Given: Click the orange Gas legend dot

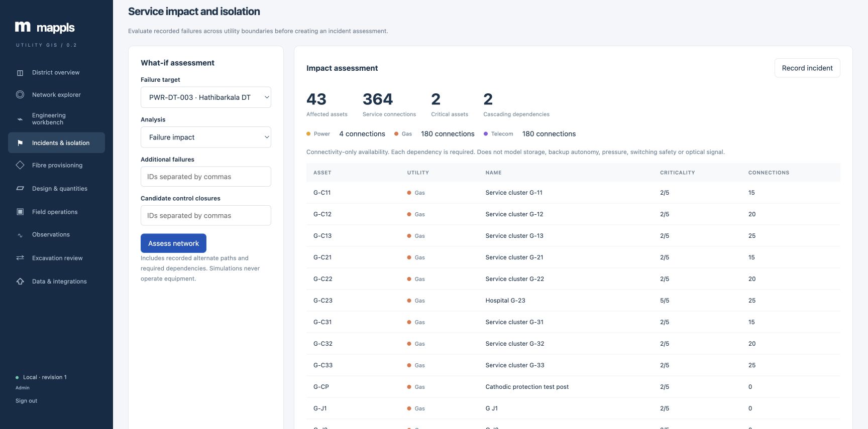Looking at the screenshot, I should (396, 134).
